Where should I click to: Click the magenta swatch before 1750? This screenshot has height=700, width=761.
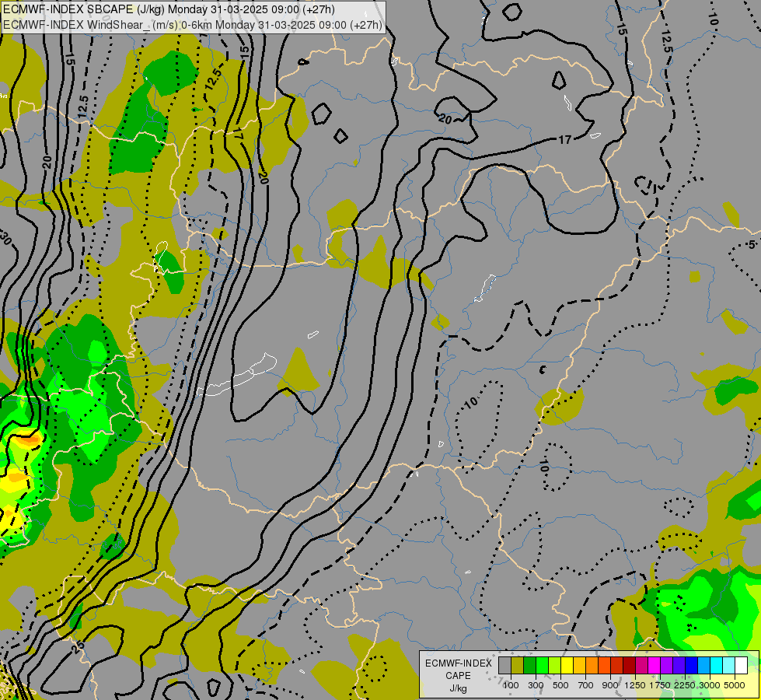[x=655, y=665]
